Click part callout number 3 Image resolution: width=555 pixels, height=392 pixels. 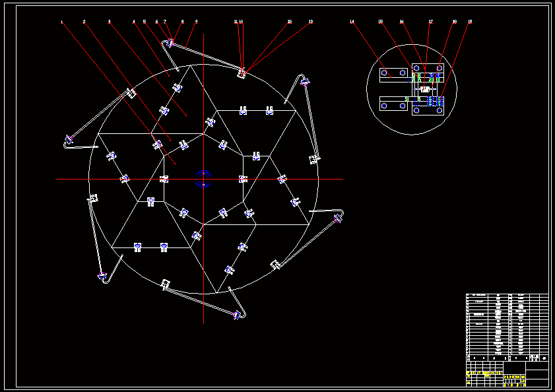click(x=109, y=22)
